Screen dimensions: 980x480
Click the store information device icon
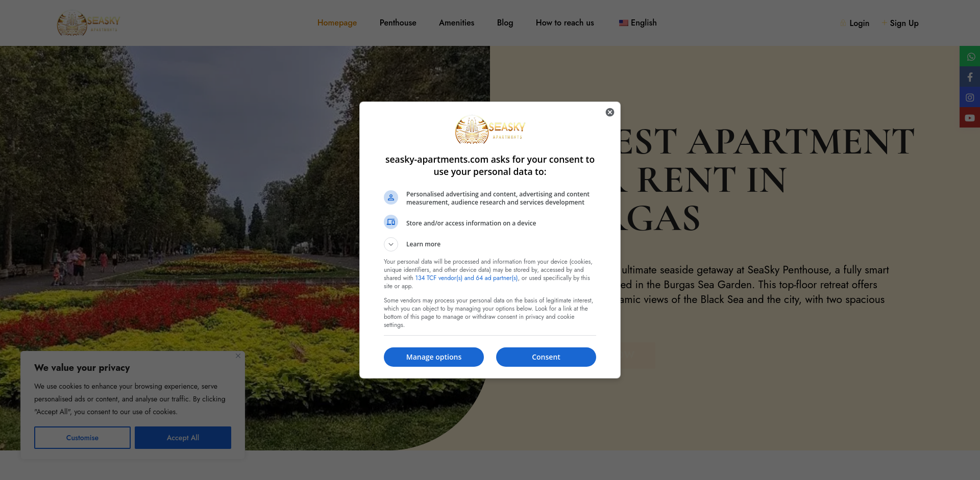[x=391, y=222]
